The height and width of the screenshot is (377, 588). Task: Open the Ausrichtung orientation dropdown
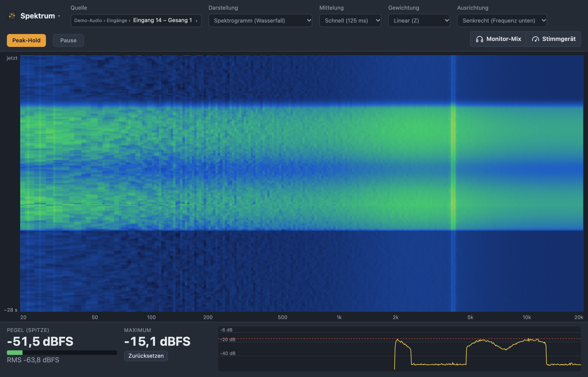[x=502, y=21]
